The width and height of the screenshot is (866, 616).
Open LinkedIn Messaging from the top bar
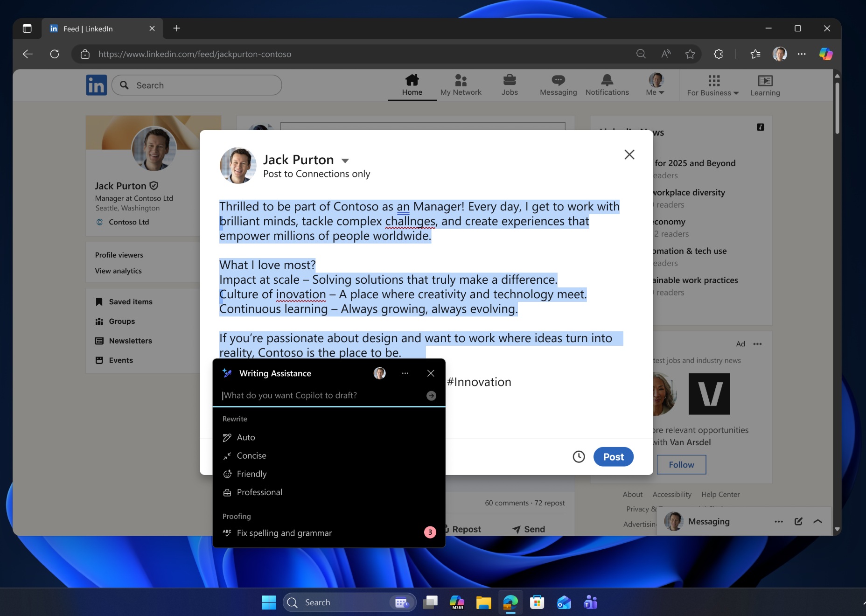(x=558, y=84)
